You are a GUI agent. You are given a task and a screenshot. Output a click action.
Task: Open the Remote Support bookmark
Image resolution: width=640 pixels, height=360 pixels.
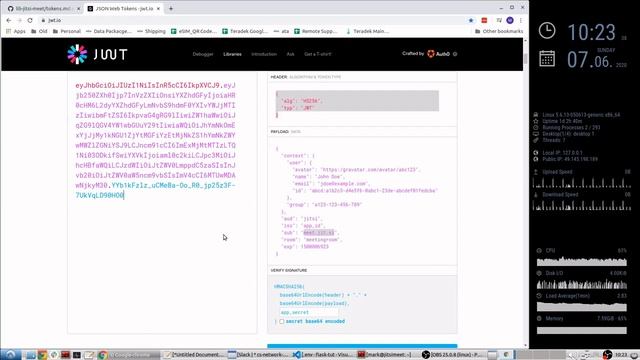pyautogui.click(x=316, y=31)
